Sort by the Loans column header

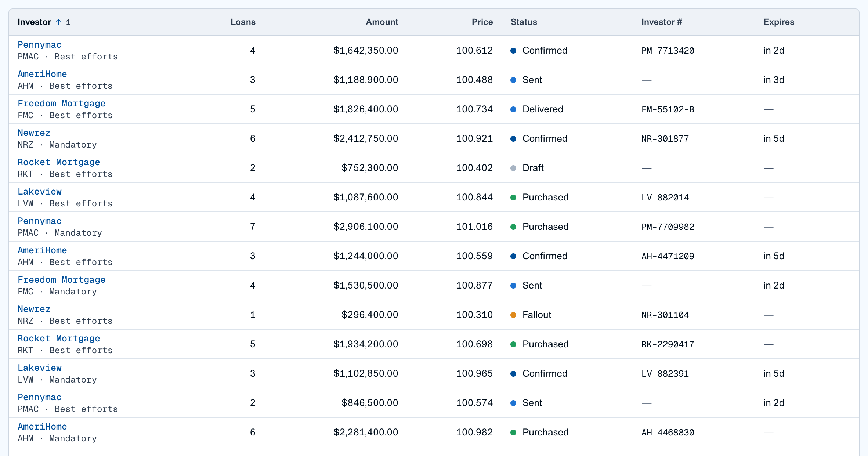tap(243, 22)
